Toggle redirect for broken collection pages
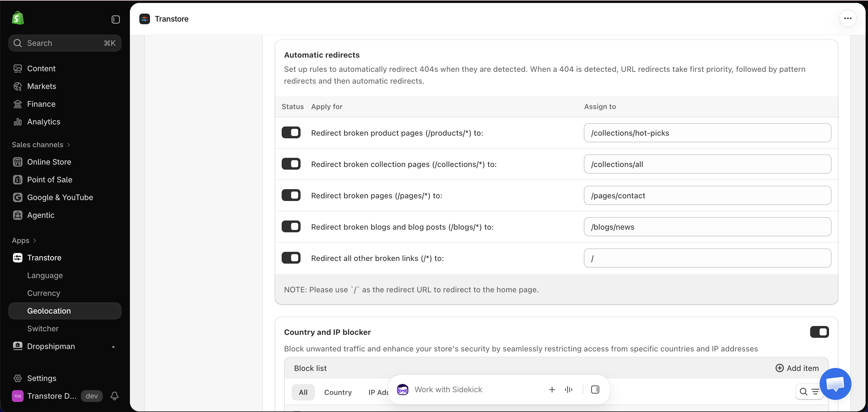Screen dimensions: 868x412 (x=291, y=164)
